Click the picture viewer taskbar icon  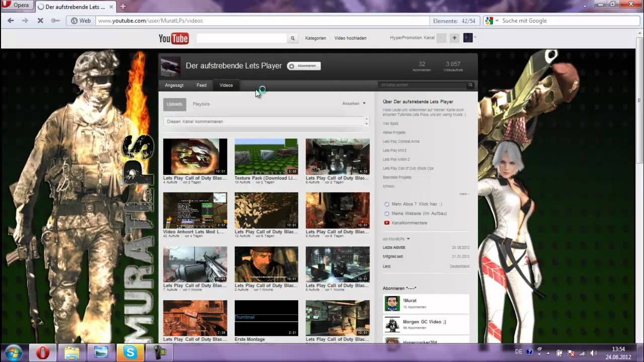pyautogui.click(x=101, y=353)
